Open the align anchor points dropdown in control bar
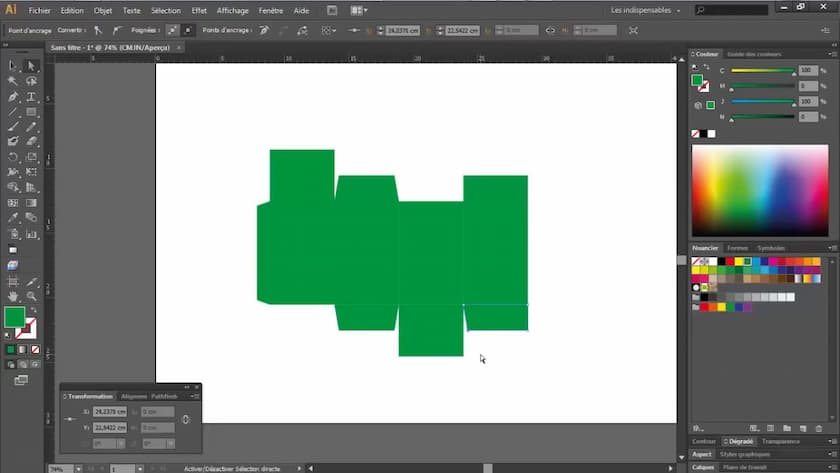The image size is (840, 473). tap(328, 31)
